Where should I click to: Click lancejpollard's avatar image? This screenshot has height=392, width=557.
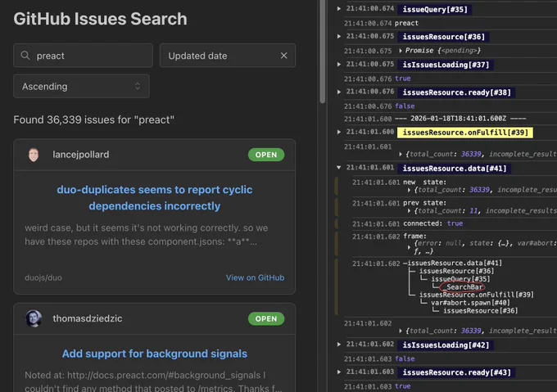(x=34, y=155)
